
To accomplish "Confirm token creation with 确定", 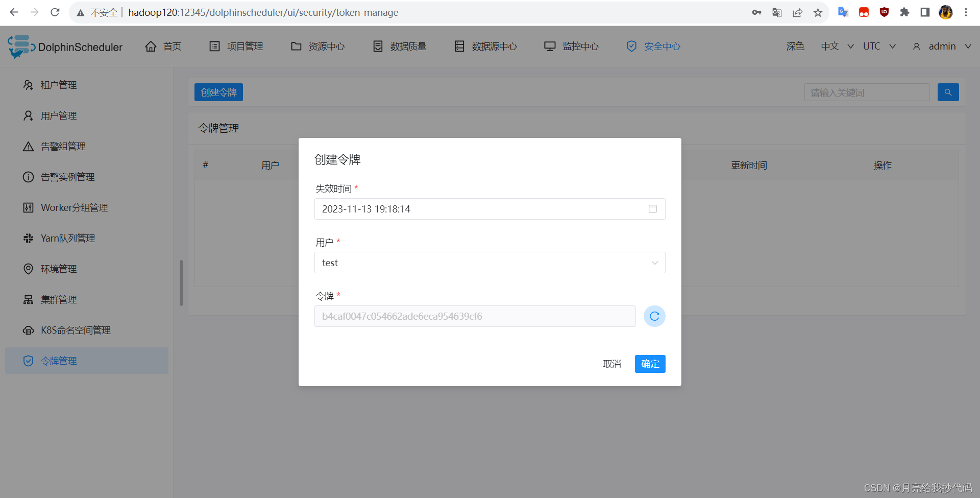I will (x=650, y=364).
